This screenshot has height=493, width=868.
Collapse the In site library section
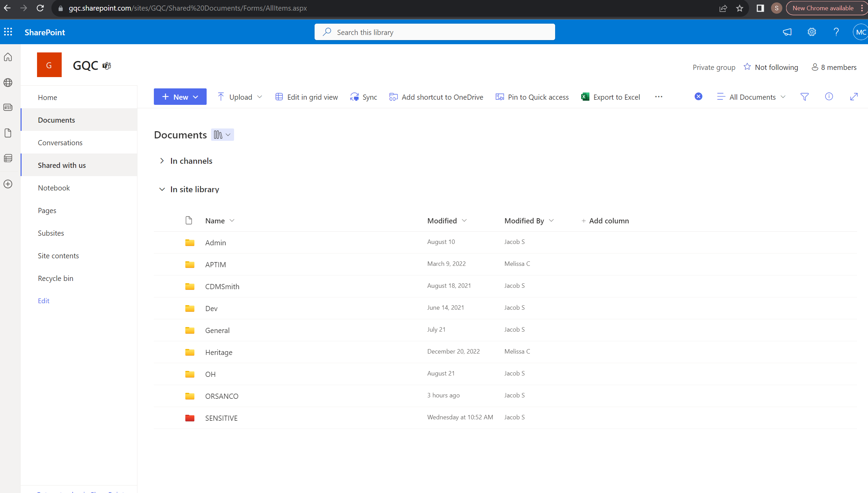tap(162, 189)
